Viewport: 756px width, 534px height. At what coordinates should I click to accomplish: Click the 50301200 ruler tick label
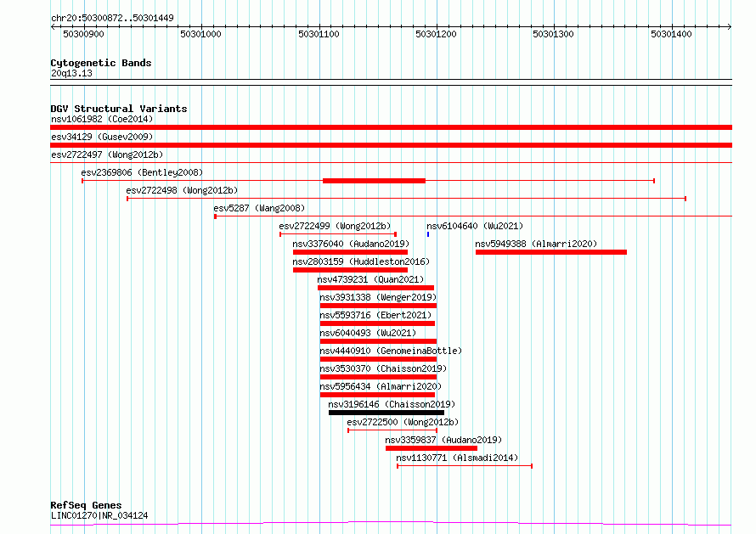(x=436, y=34)
